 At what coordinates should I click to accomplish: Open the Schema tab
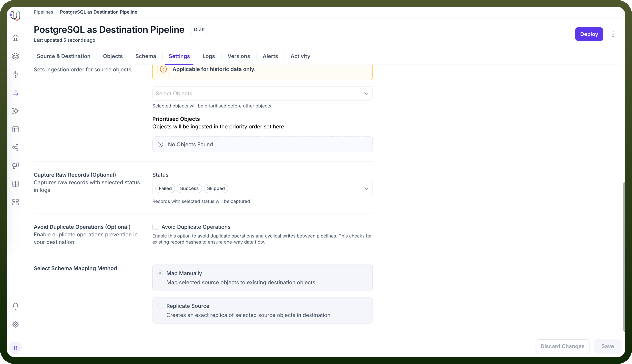point(146,56)
